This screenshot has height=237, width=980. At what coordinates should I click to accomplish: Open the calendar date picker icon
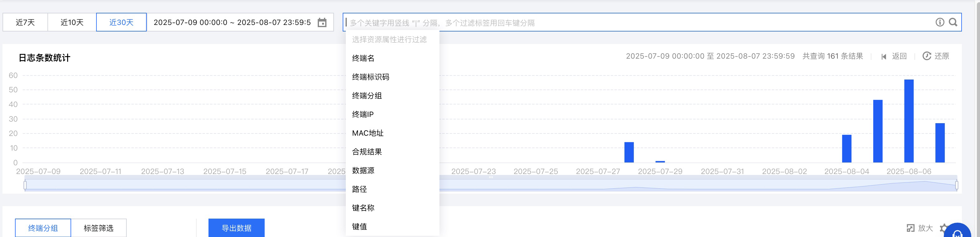click(322, 22)
